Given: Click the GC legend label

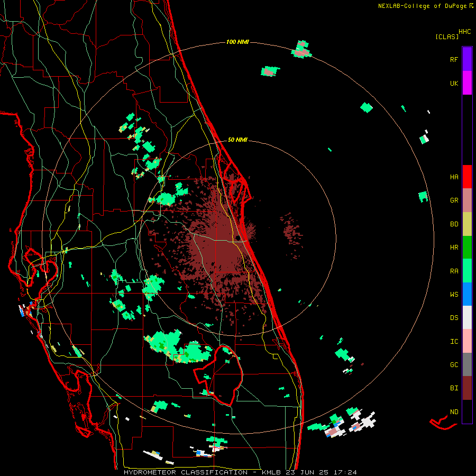Looking at the screenshot, I should point(454,365).
